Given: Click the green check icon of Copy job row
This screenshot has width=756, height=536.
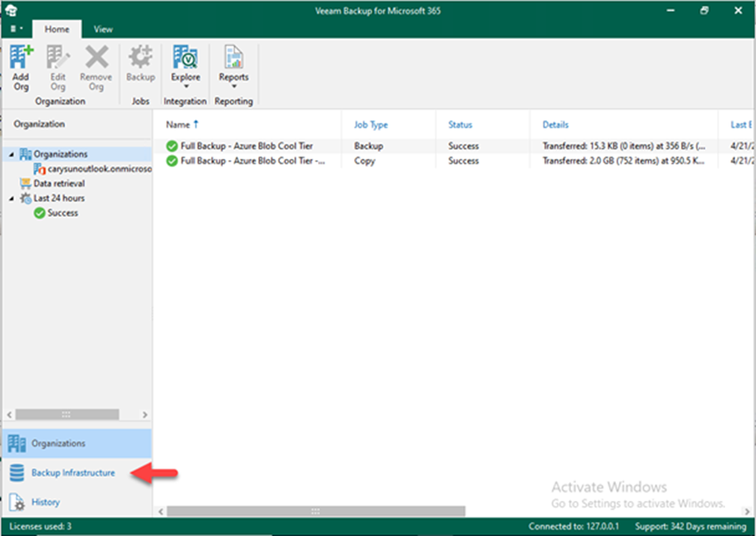Looking at the screenshot, I should [171, 161].
